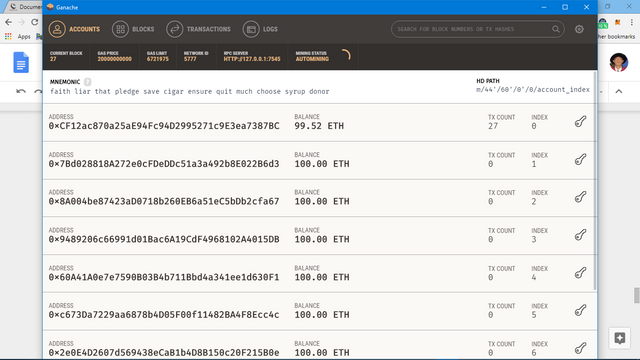Collapse the Docs toolbar with the chevron
This screenshot has width=640, height=360.
pyautogui.click(x=619, y=91)
